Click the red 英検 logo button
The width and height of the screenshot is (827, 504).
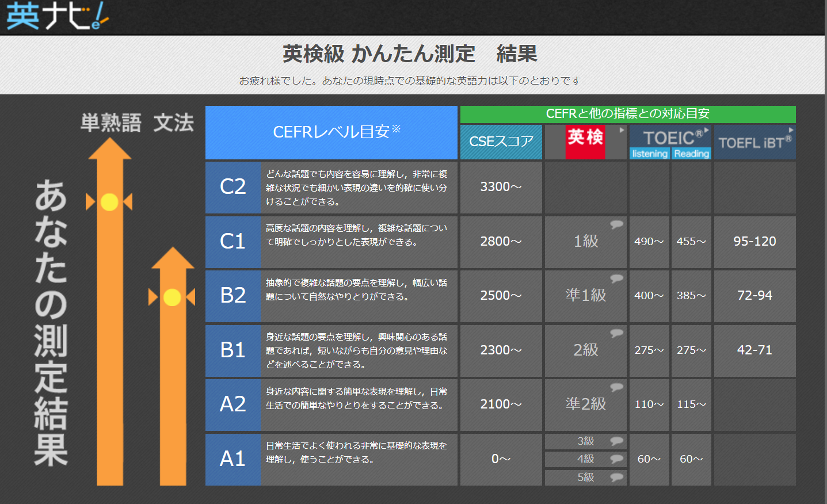tap(585, 142)
